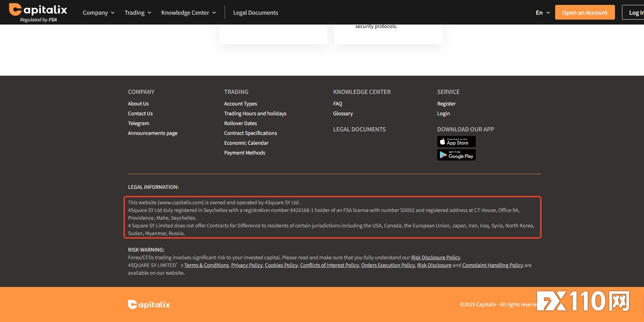Click the TRADING footer column heading
Image resolution: width=644 pixels, height=322 pixels.
[x=236, y=92]
